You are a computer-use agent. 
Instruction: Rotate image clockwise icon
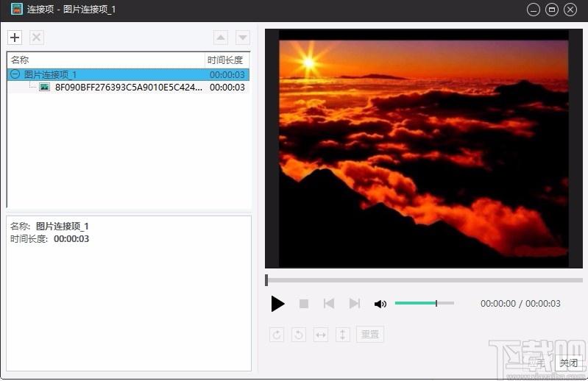[277, 335]
